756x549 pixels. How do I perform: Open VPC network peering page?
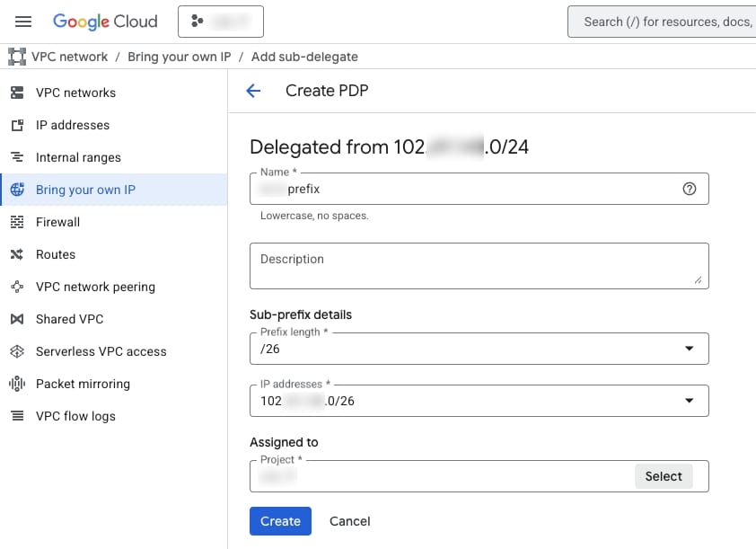point(95,287)
